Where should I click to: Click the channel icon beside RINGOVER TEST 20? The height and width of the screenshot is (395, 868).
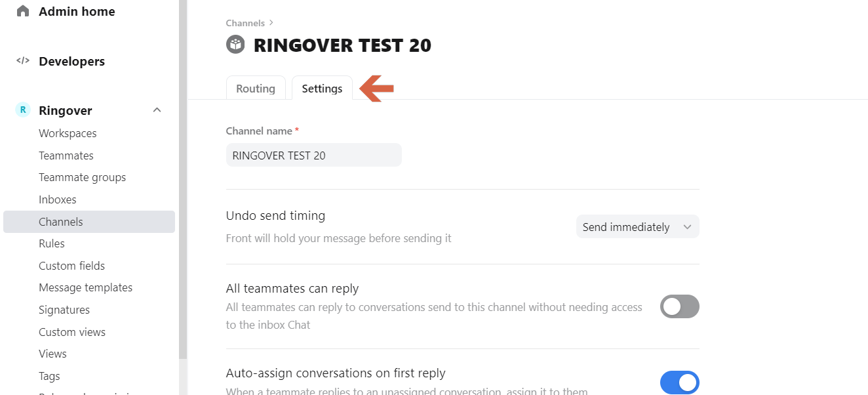(x=235, y=45)
